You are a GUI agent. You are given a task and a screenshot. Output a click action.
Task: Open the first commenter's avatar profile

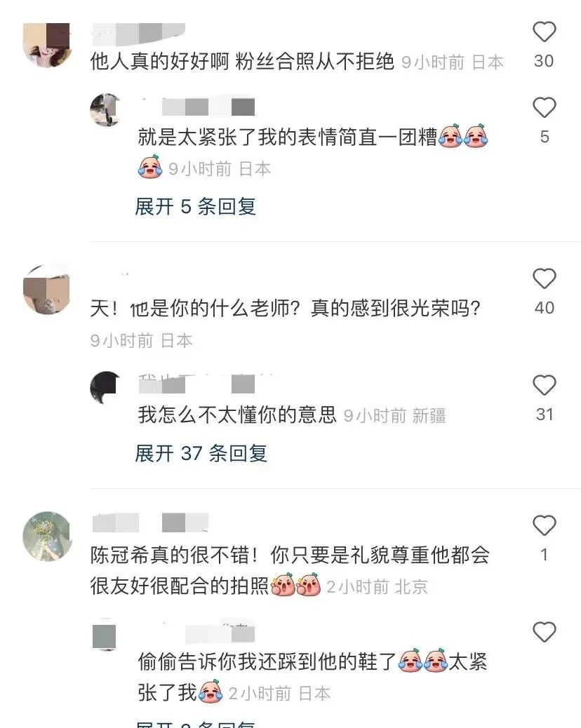pos(47,45)
